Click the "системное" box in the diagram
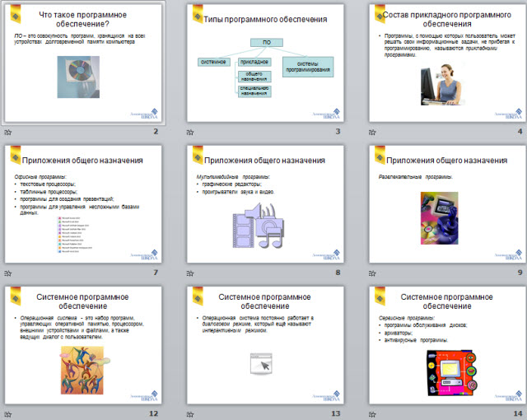The image size is (527, 420). tap(214, 62)
